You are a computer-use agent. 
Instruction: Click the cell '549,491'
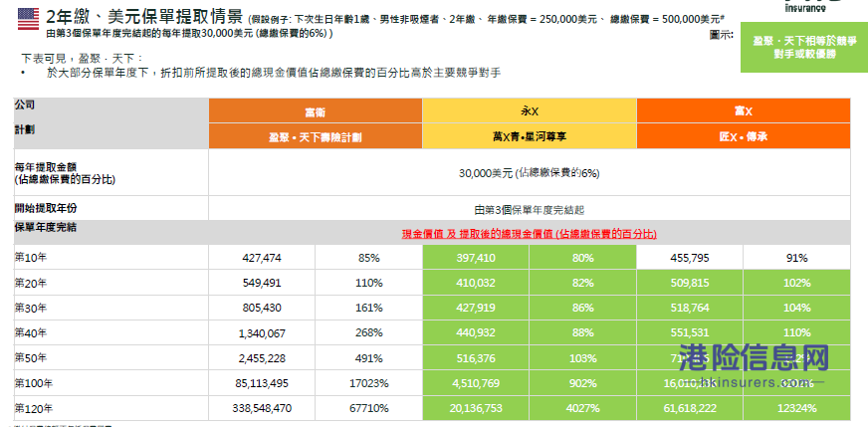(x=262, y=283)
